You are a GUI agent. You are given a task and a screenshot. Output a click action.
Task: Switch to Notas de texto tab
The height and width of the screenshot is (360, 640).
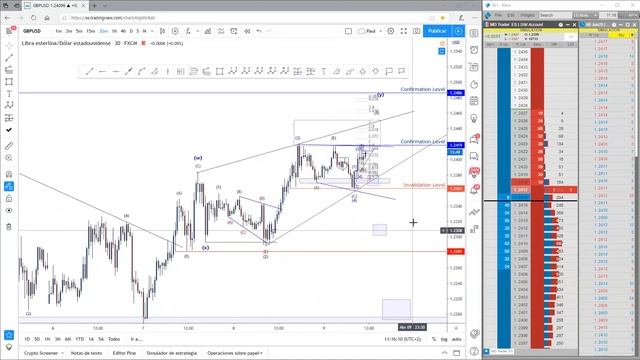click(x=87, y=353)
